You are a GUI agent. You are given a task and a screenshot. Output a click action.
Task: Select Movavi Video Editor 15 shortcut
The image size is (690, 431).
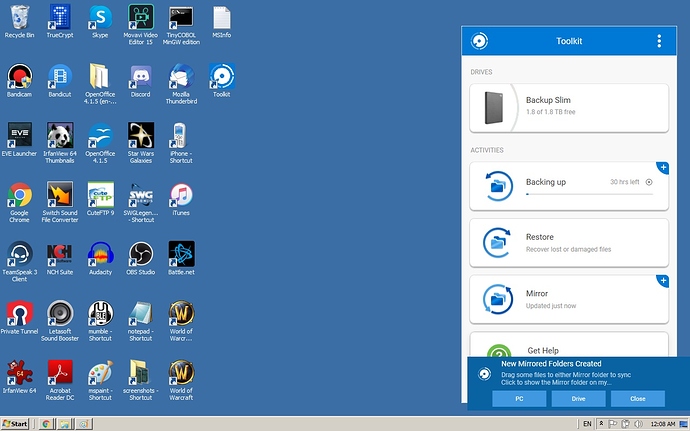click(141, 25)
